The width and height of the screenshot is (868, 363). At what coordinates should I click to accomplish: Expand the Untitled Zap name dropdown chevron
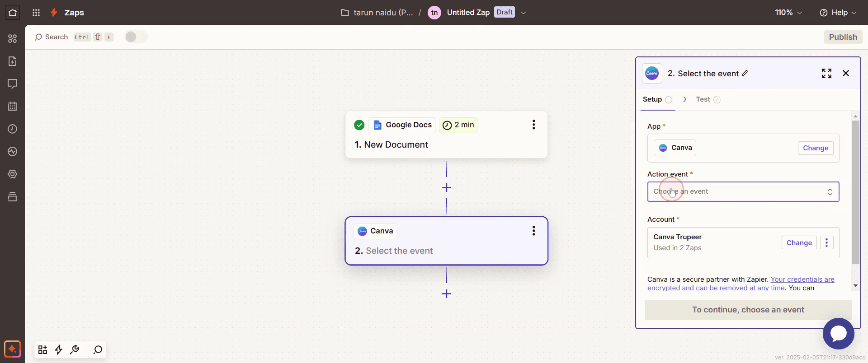coord(524,13)
